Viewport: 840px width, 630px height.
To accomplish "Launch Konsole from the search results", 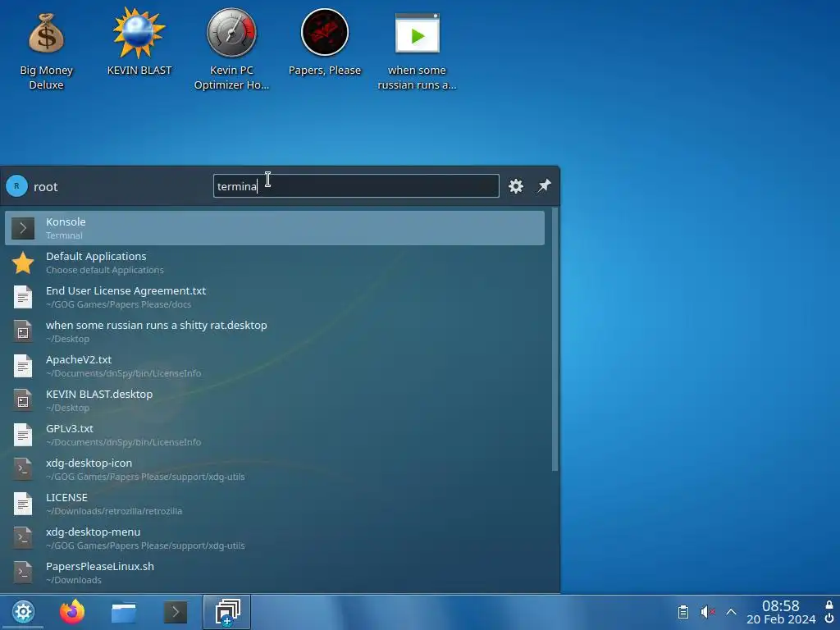I will pyautogui.click(x=275, y=228).
